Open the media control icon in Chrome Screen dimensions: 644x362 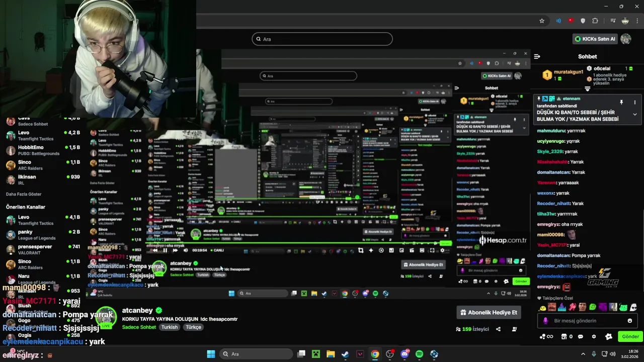click(x=613, y=21)
